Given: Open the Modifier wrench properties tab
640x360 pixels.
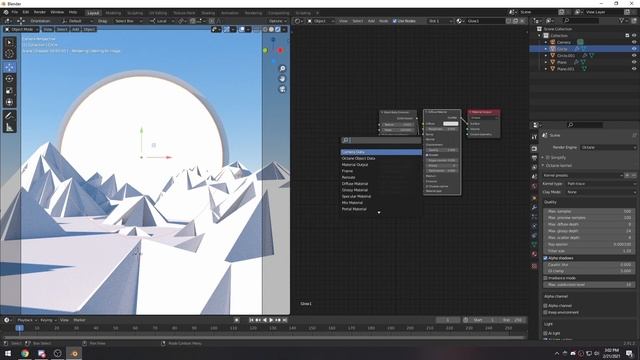Looking at the screenshot, I should click(x=534, y=207).
